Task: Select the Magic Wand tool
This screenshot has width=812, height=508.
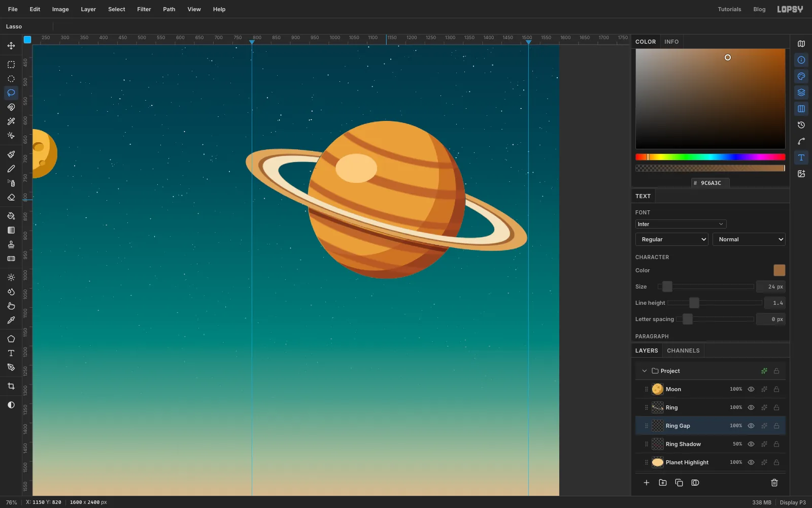Action: [x=11, y=121]
